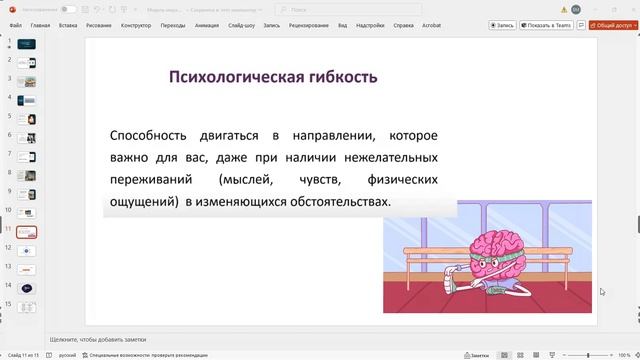Select slide 8 thumbnail

(27, 176)
